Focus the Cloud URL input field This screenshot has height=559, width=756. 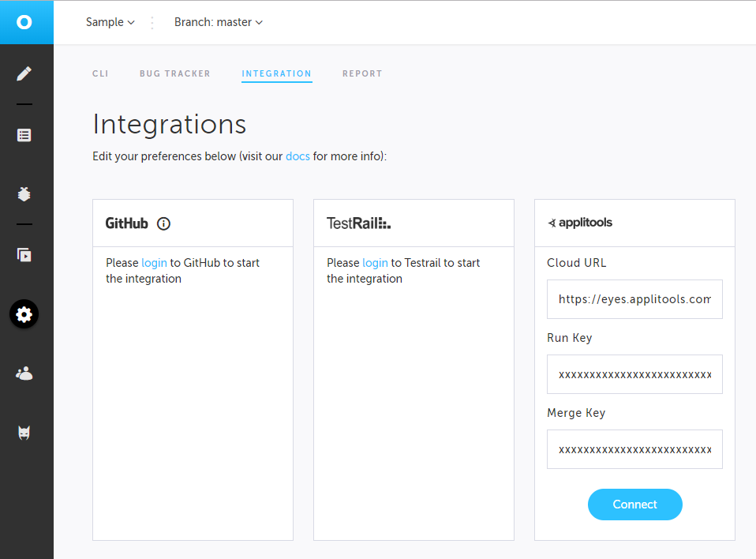pos(634,299)
